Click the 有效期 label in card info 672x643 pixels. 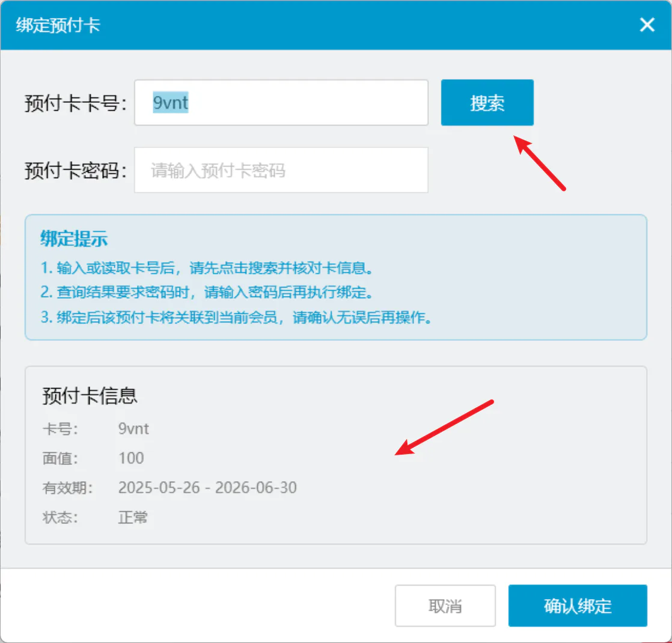tap(67, 488)
